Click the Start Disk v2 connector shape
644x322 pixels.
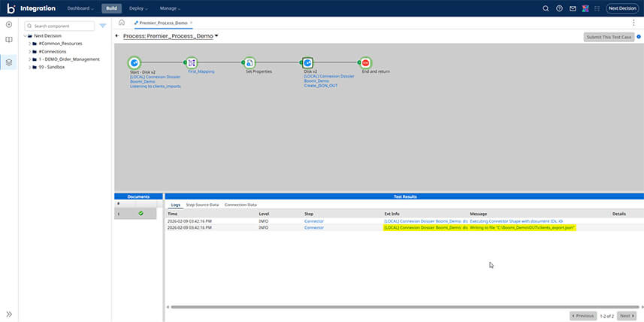pos(134,63)
